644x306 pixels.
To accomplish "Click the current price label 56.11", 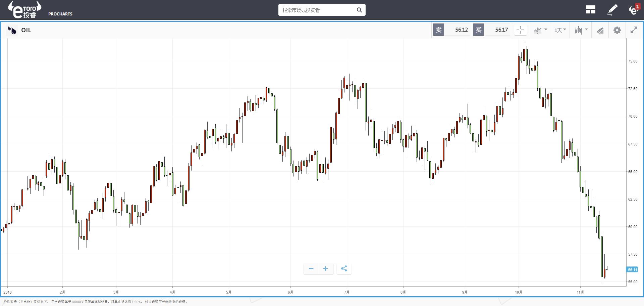I will pyautogui.click(x=632, y=270).
